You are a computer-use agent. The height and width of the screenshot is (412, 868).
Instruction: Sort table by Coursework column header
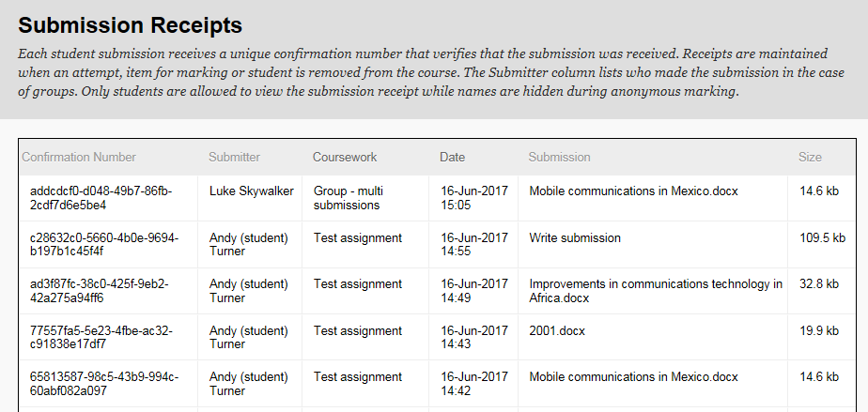pyautogui.click(x=345, y=157)
